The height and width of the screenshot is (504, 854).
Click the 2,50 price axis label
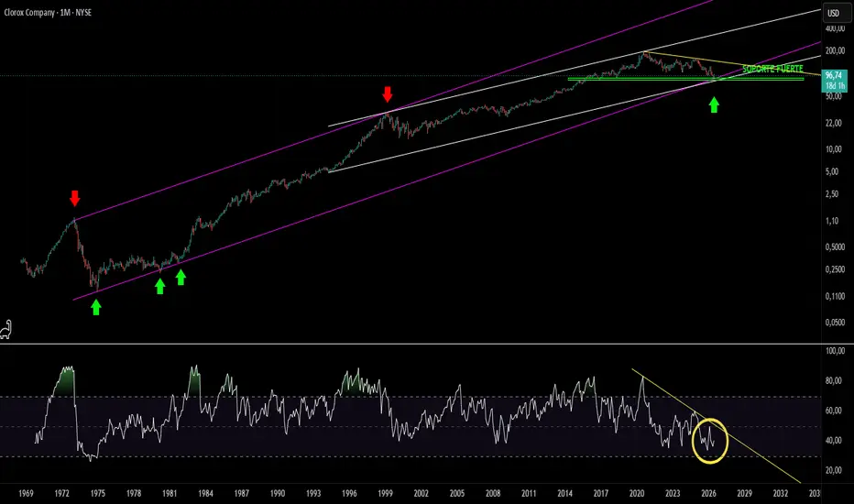(832, 194)
